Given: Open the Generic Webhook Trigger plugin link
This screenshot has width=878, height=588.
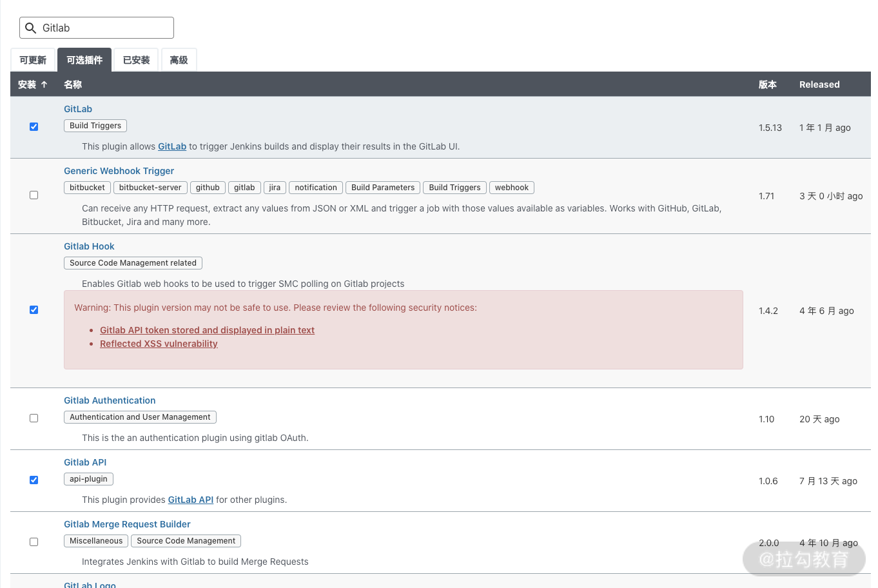Looking at the screenshot, I should point(119,171).
